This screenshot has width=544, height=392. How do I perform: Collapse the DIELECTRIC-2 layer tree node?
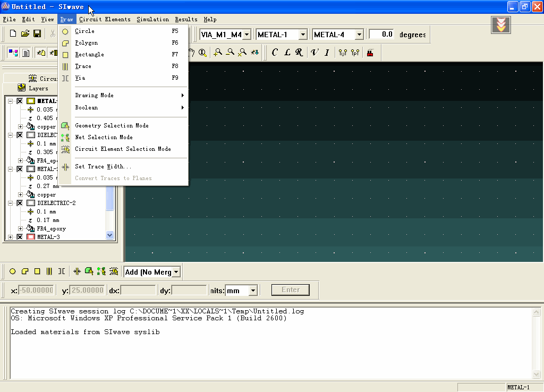[11, 203]
